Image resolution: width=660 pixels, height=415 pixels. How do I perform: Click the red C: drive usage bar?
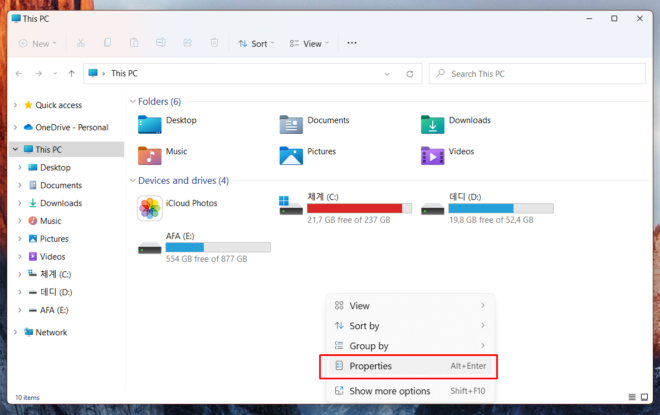click(359, 208)
